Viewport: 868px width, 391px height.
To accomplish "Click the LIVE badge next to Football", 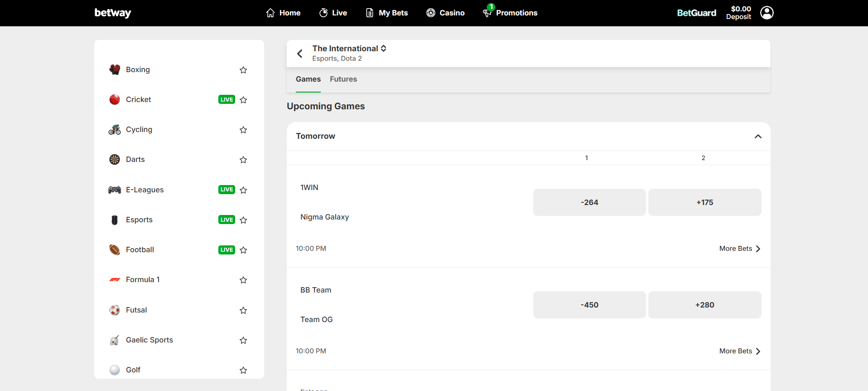I will [x=227, y=249].
